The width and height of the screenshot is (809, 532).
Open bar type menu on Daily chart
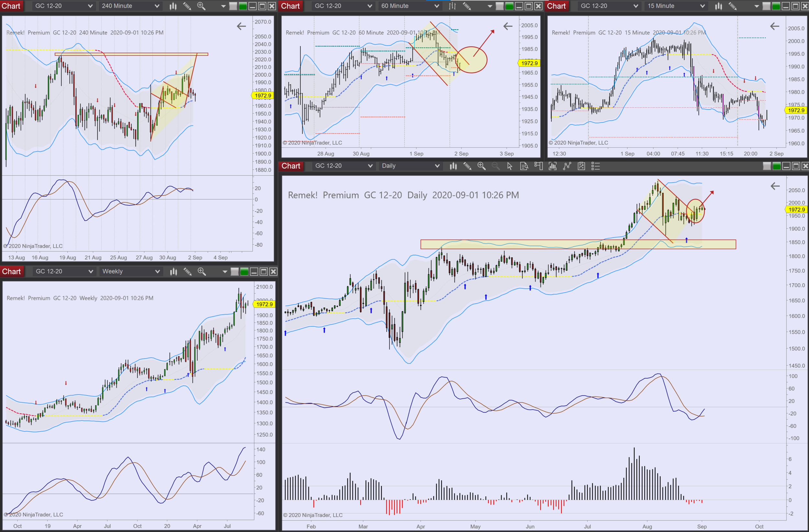[453, 166]
